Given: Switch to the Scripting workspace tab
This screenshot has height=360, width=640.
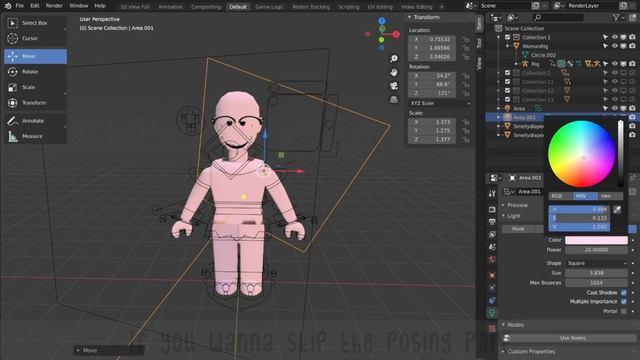Looking at the screenshot, I should (x=348, y=7).
